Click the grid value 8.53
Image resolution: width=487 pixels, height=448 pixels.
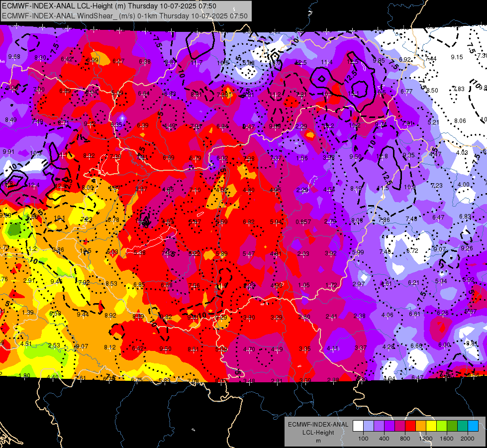[x=111, y=284]
